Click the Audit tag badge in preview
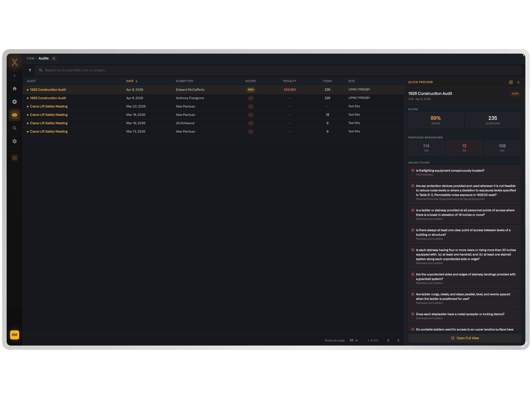 (515, 94)
